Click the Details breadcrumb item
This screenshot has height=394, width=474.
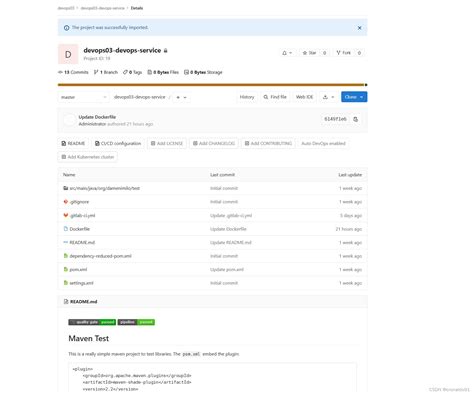click(x=137, y=8)
